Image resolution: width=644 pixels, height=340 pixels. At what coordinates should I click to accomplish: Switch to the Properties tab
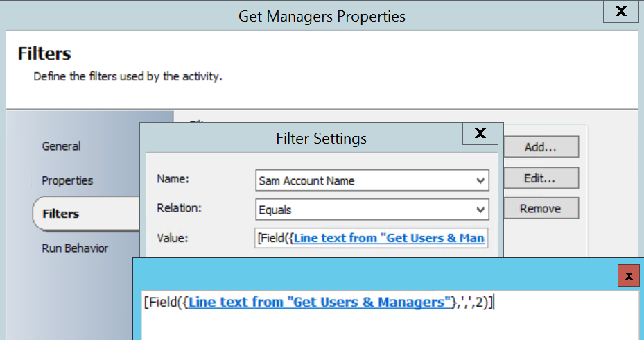click(x=67, y=180)
